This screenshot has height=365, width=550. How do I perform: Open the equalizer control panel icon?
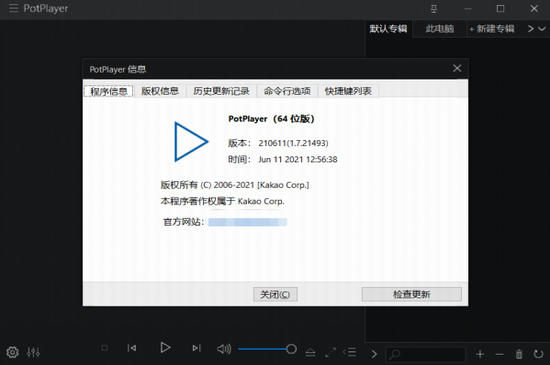click(x=33, y=352)
